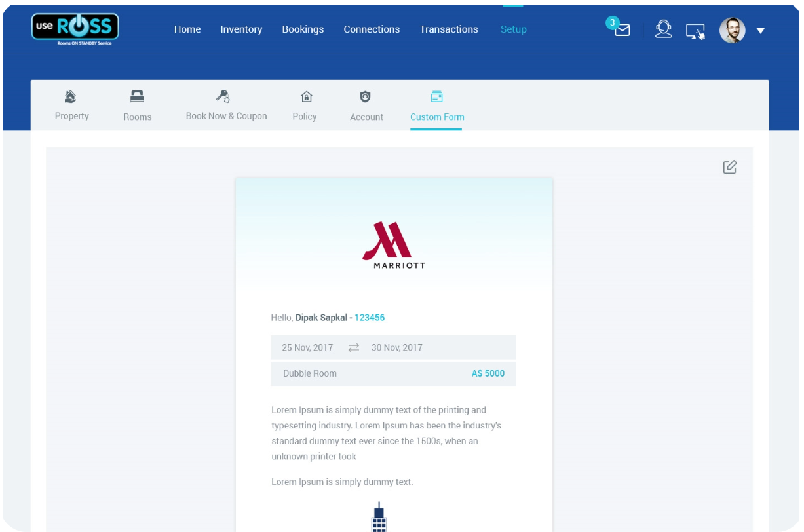Open the Transactions menu
Image resolution: width=804 pixels, height=532 pixels.
(449, 29)
